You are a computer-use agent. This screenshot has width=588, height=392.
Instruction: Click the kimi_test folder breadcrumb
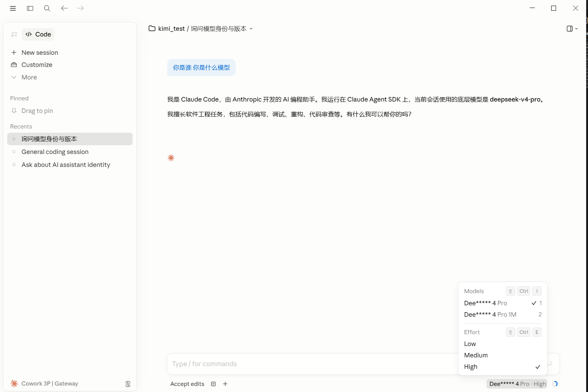pos(167,29)
